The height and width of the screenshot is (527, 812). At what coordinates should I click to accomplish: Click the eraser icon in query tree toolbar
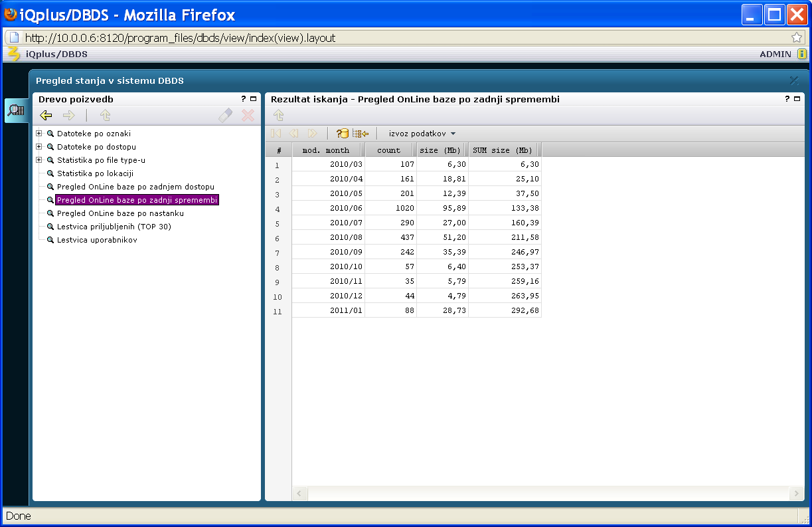pos(226,116)
